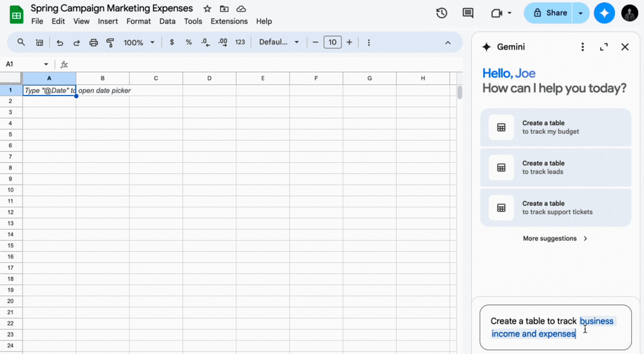Image resolution: width=644 pixels, height=354 pixels.
Task: Click the blue Gemini sparkle button
Action: tap(604, 13)
